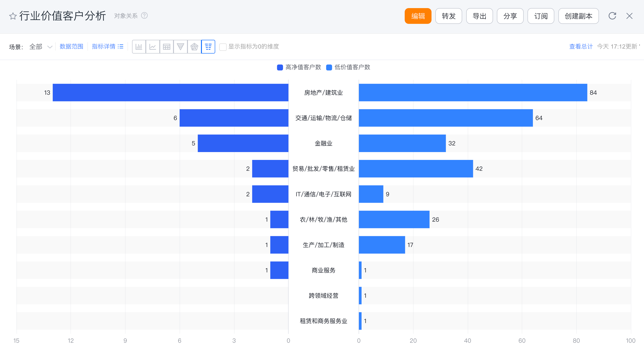Switch to radar chart view
This screenshot has width=644, height=350.
click(x=194, y=47)
